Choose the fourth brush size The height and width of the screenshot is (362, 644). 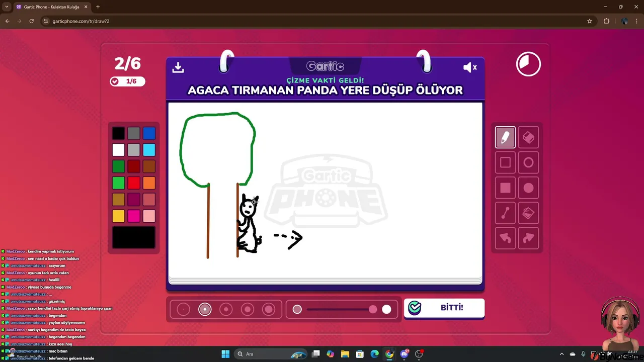click(x=248, y=309)
